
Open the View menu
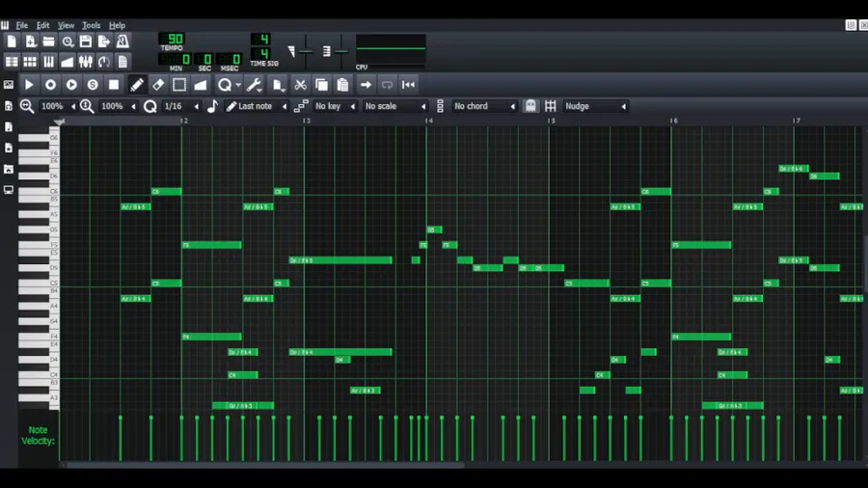[x=66, y=25]
